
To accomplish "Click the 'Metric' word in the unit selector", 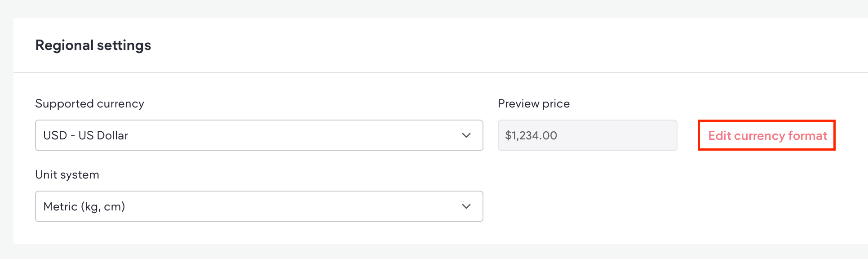I will tap(60, 206).
